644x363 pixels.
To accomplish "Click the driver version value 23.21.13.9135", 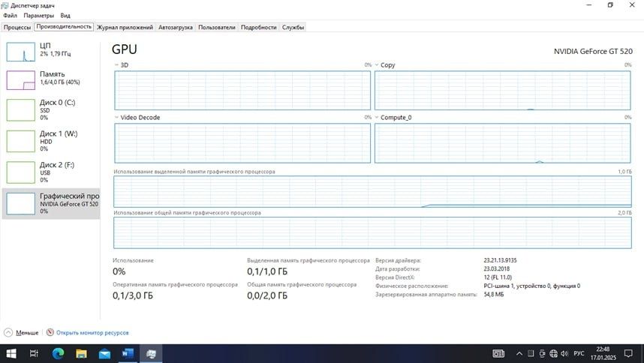I will 500,260.
